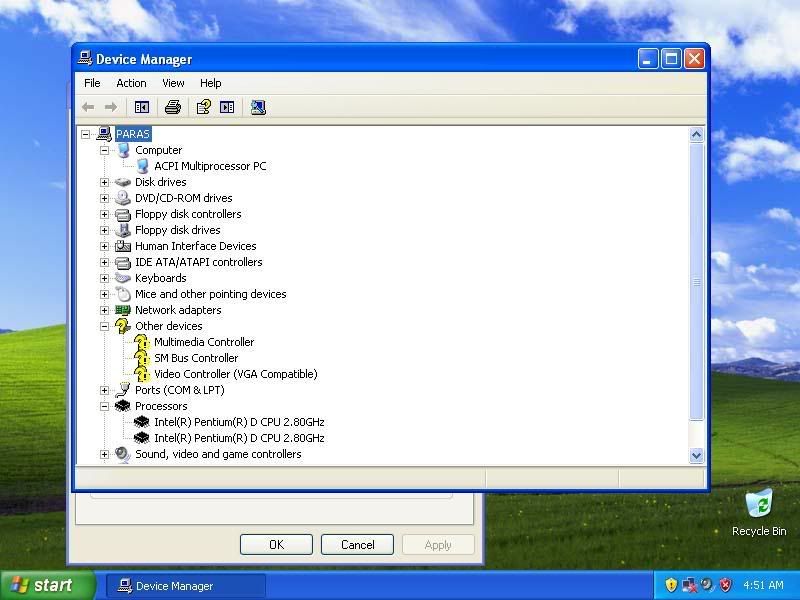This screenshot has width=800, height=600.
Task: Click the Back arrow toolbar icon
Action: (88, 107)
